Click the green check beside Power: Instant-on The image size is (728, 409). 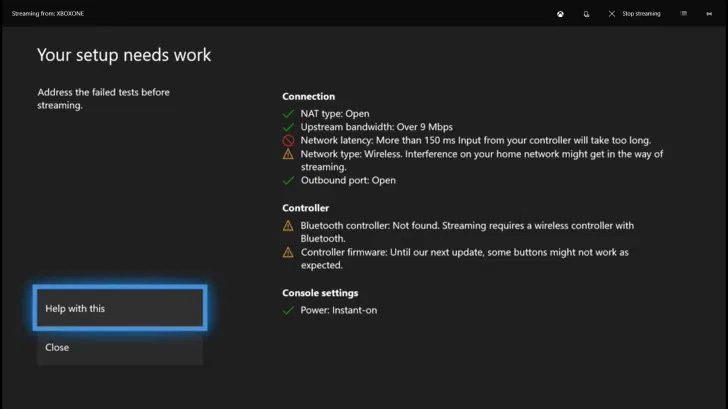[x=288, y=310]
